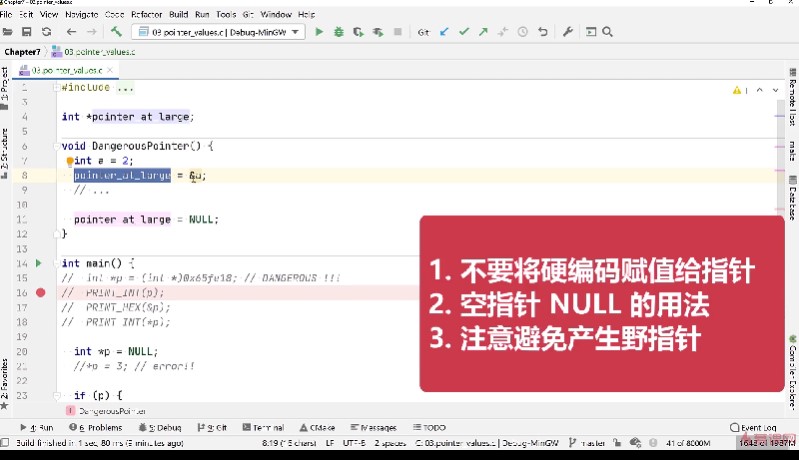Image resolution: width=799 pixels, height=460 pixels.
Task: Open the Database side panel
Action: click(793, 198)
